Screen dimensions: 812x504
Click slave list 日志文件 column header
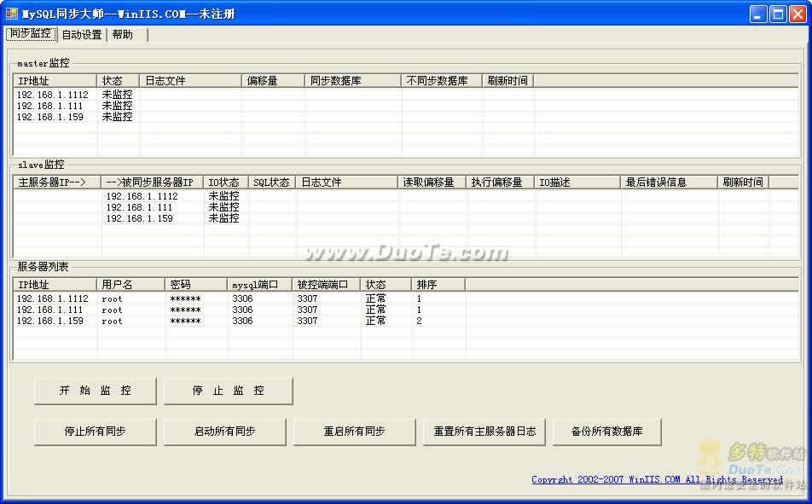pyautogui.click(x=346, y=182)
